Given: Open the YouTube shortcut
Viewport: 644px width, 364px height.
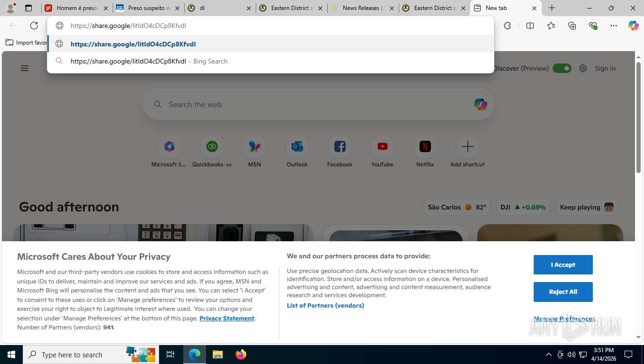Looking at the screenshot, I should point(382,151).
